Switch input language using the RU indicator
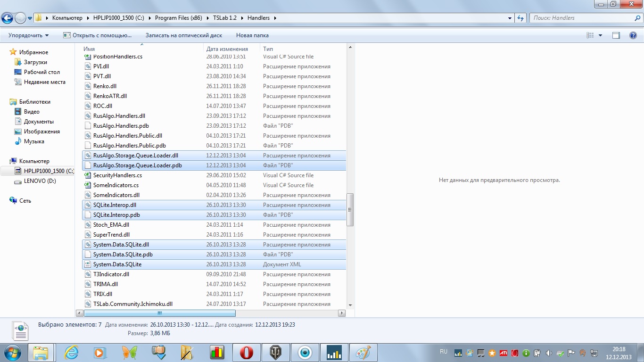The image size is (644, 362). coord(444,352)
